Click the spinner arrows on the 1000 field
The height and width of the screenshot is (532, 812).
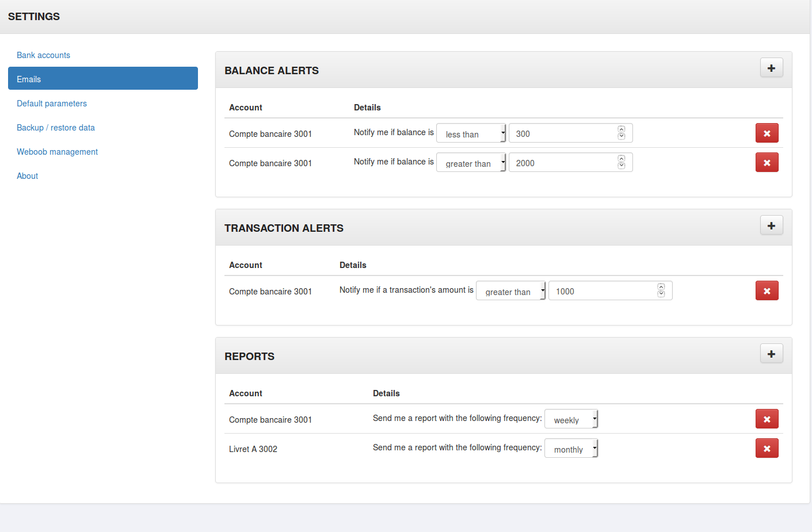click(661, 290)
